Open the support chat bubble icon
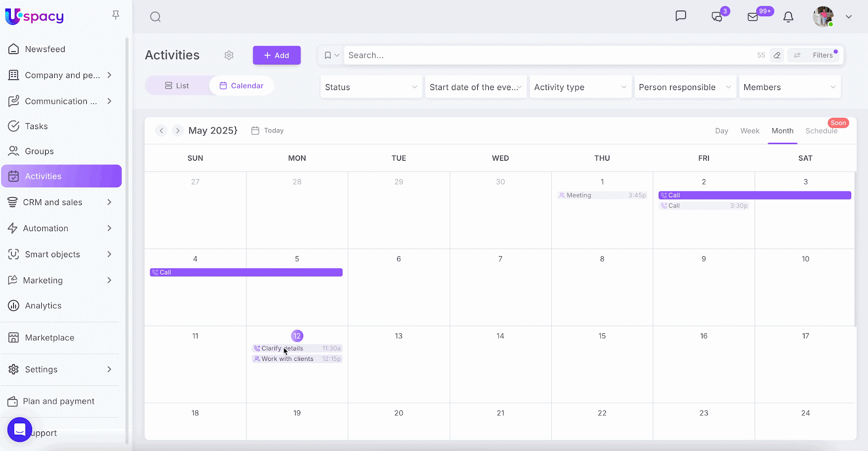 coord(20,430)
